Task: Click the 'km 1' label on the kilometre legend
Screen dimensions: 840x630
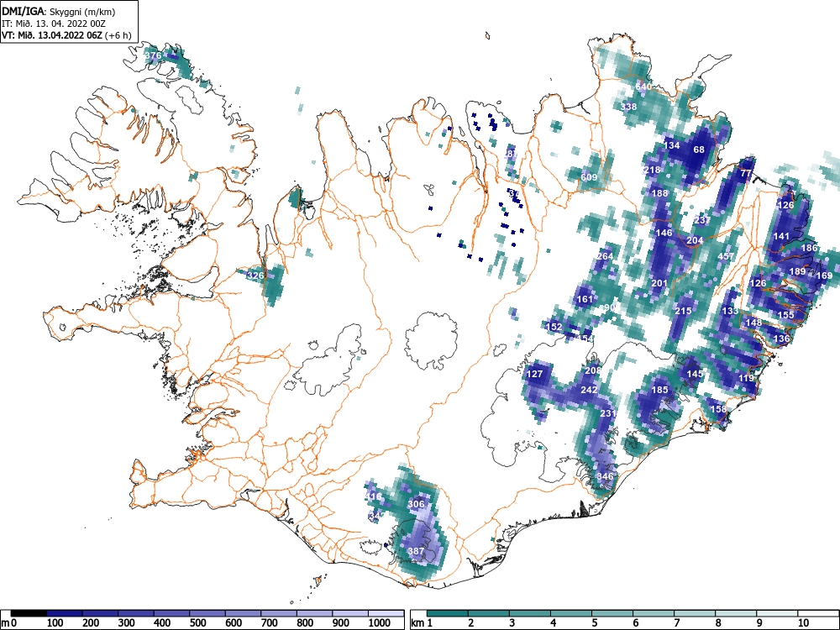Action: click(x=423, y=623)
